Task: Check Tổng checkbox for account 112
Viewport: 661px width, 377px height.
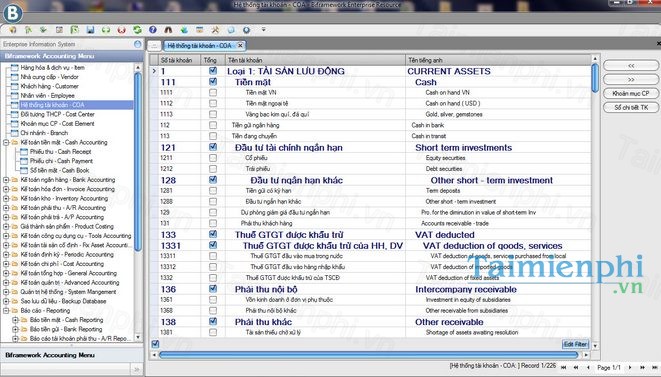Action: (x=213, y=125)
